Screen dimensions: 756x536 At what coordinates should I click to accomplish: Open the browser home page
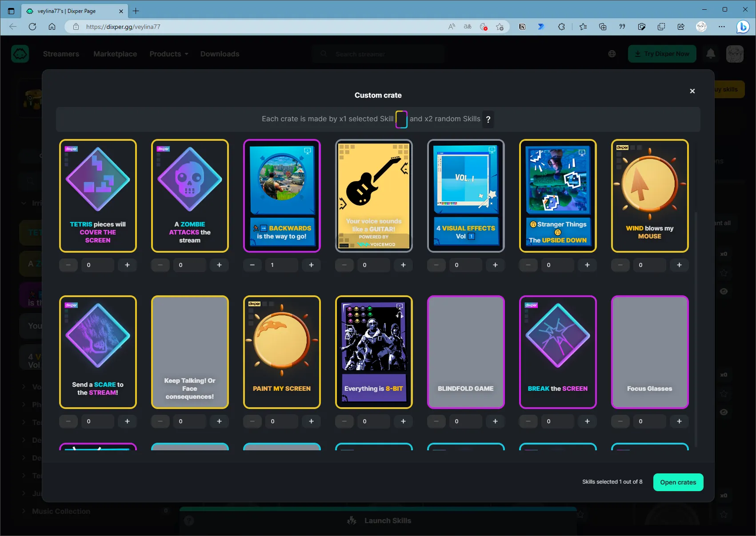point(52,27)
